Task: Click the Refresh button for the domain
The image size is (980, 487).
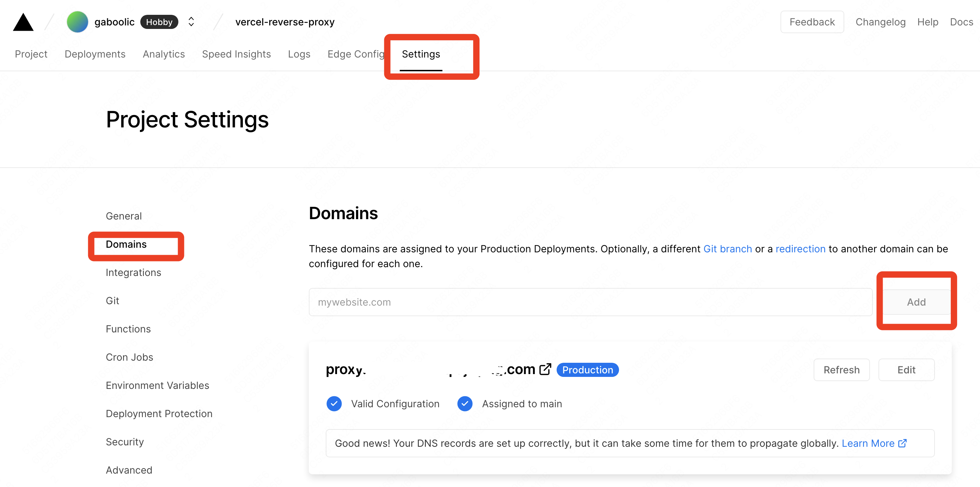Action: click(x=841, y=370)
